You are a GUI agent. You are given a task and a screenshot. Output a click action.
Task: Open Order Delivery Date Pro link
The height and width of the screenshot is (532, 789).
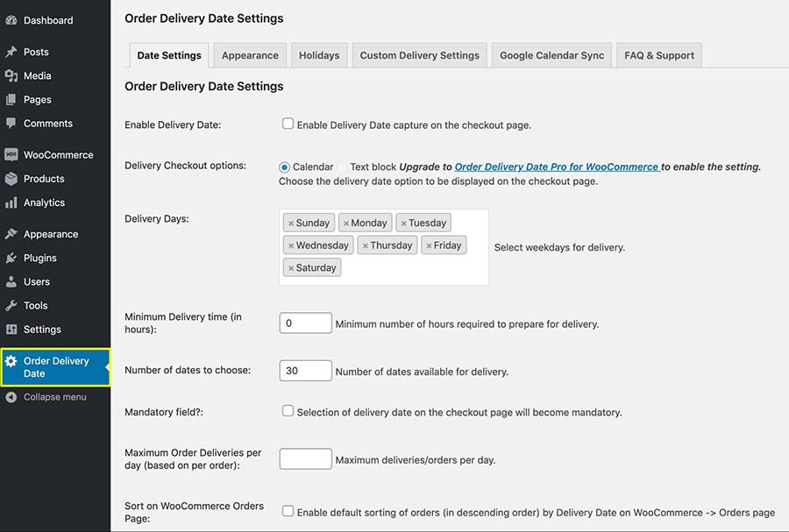[557, 167]
